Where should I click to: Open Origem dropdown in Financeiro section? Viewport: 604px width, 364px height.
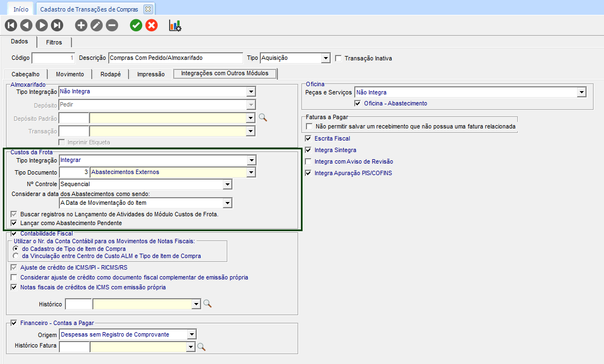click(x=191, y=334)
